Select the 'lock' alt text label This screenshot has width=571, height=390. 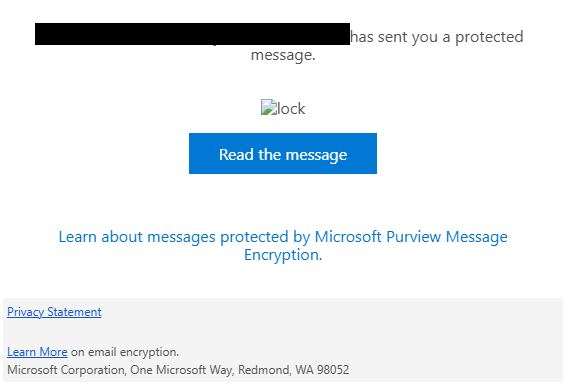pos(291,109)
